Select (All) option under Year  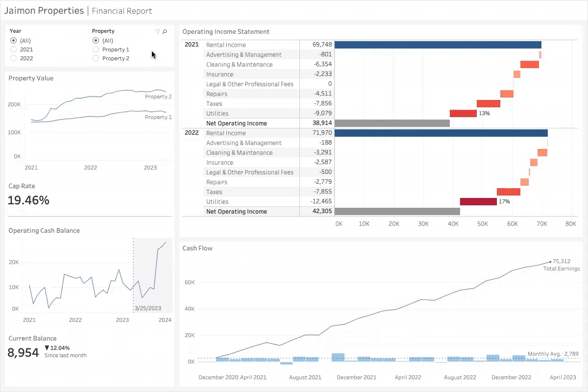tap(14, 41)
